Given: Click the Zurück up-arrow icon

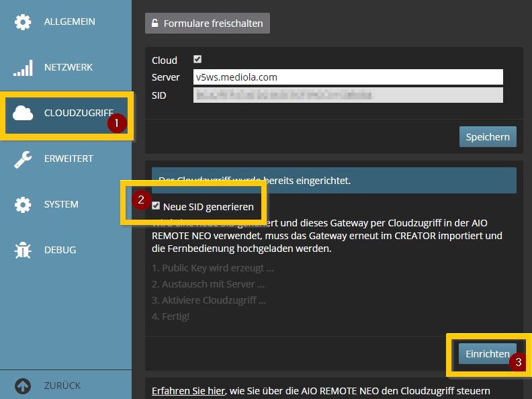Looking at the screenshot, I should (23, 386).
